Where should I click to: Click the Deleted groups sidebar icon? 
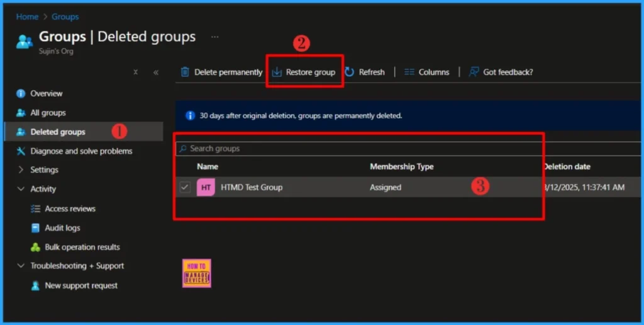(x=21, y=132)
